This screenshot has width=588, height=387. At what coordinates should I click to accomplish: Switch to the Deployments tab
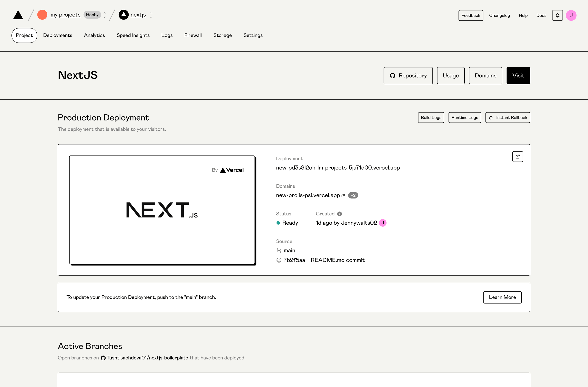(x=58, y=35)
